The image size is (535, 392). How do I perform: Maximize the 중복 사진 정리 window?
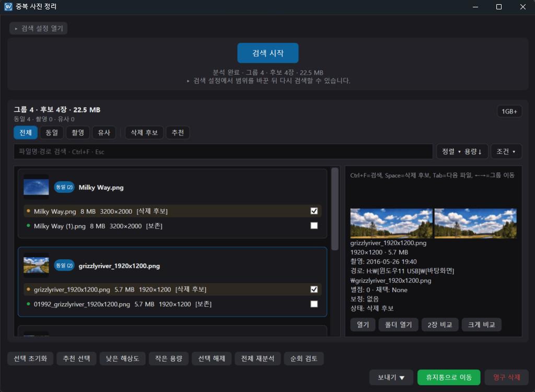(x=499, y=7)
